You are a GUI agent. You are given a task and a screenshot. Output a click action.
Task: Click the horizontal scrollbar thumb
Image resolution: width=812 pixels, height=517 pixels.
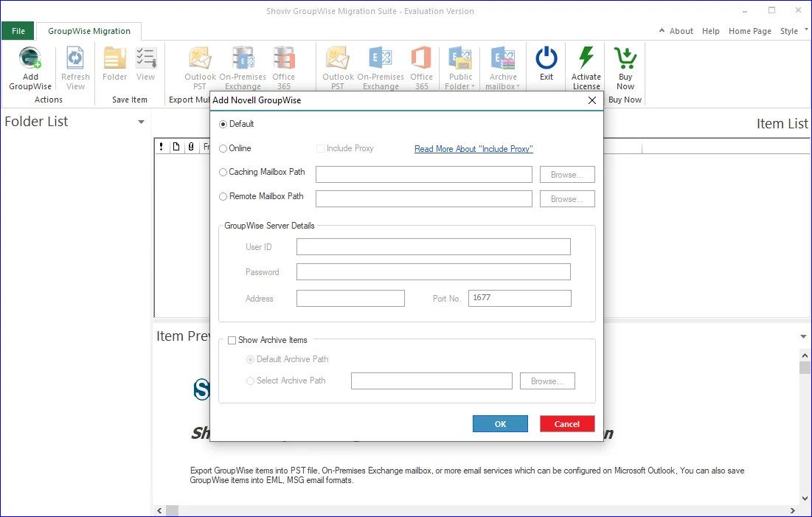point(172,511)
